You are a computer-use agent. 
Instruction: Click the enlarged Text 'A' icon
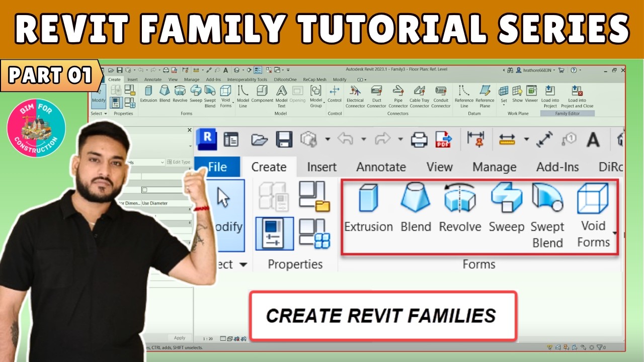pyautogui.click(x=593, y=140)
